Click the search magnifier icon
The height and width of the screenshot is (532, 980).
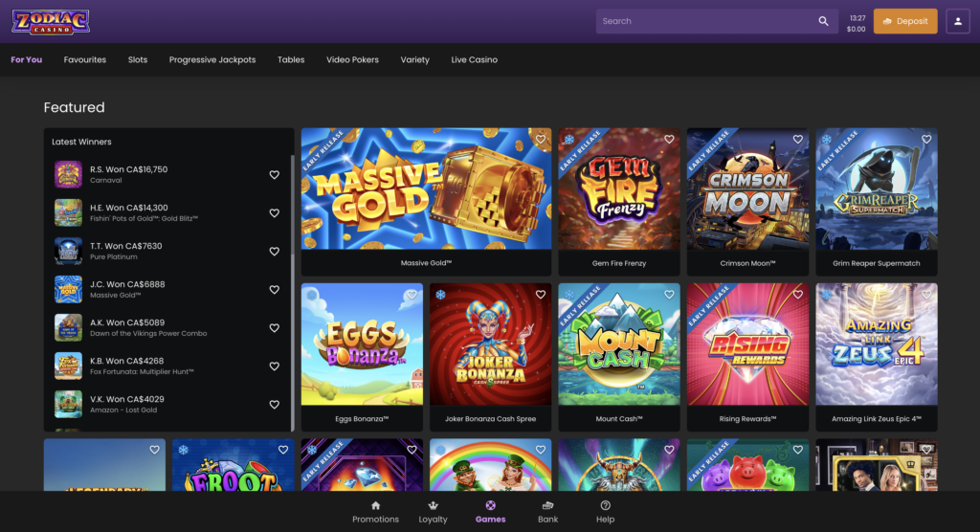click(x=823, y=21)
